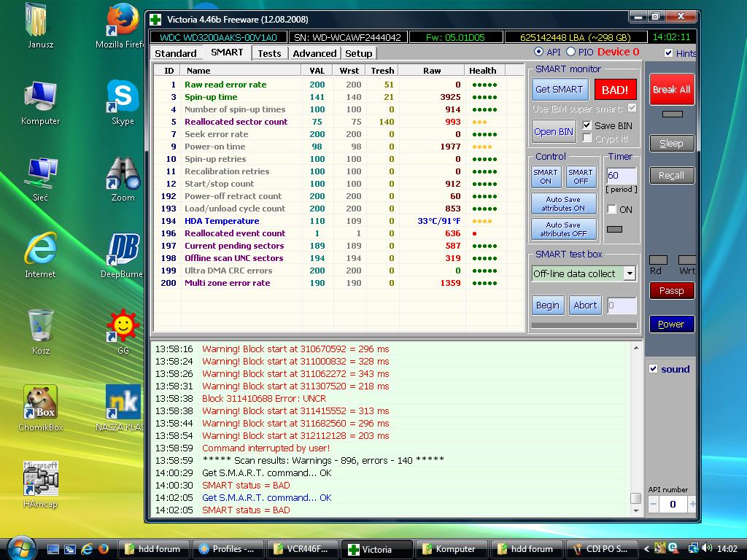Click the Raw column header
Screen dimensions: 747x560
coord(432,71)
